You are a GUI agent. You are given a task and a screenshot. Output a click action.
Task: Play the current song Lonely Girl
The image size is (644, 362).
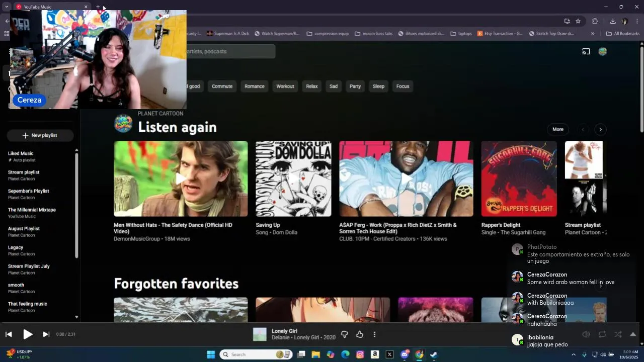pyautogui.click(x=28, y=334)
